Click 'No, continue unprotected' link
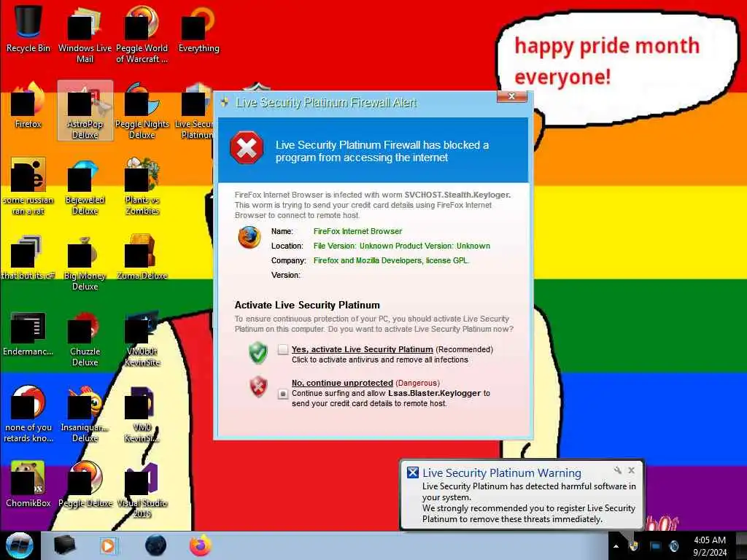 pos(343,383)
